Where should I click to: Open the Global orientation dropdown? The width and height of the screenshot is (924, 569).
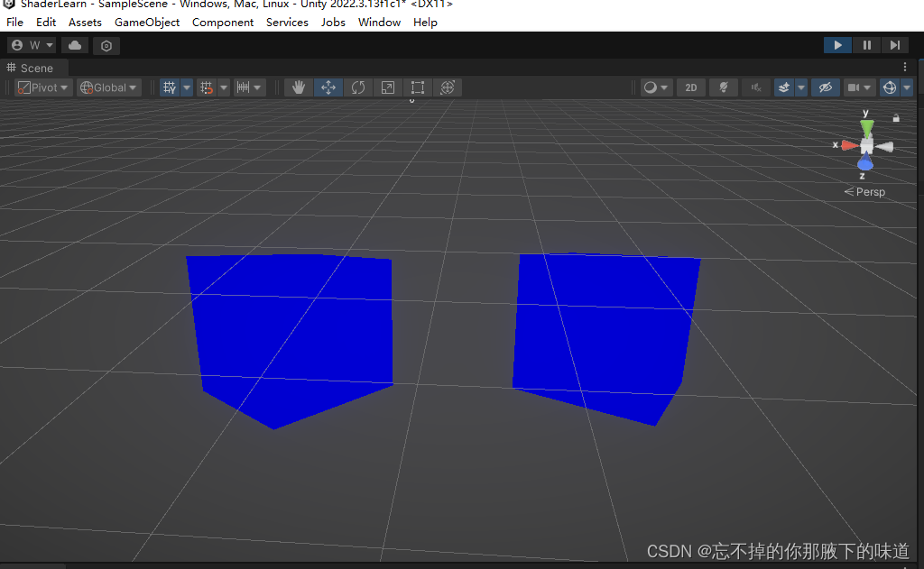(x=106, y=87)
